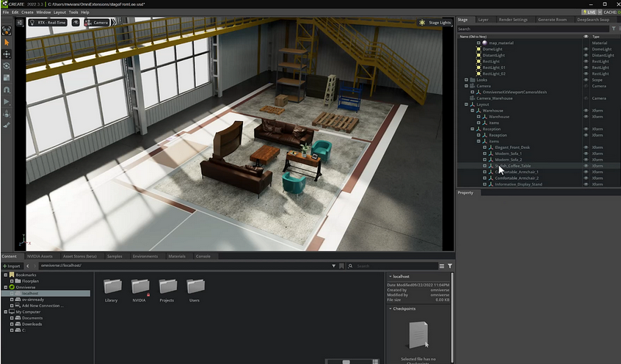Click the Content path bookmark icon
Viewport: 621px width, 364px height.
[x=341, y=266]
